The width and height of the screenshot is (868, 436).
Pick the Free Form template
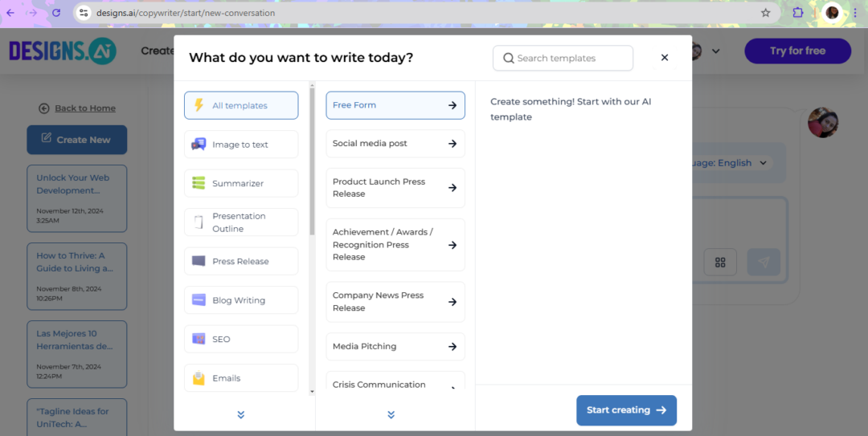[395, 105]
